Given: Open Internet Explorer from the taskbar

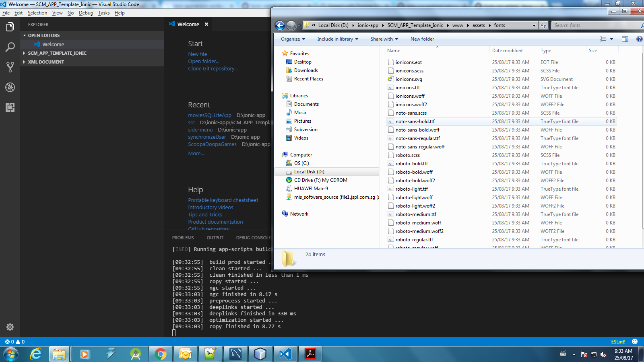Looking at the screenshot, I should coord(36,354).
